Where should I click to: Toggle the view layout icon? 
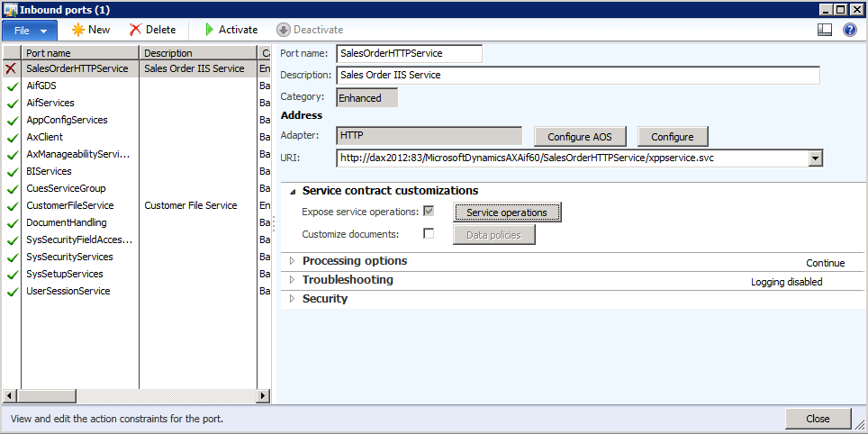tap(824, 30)
